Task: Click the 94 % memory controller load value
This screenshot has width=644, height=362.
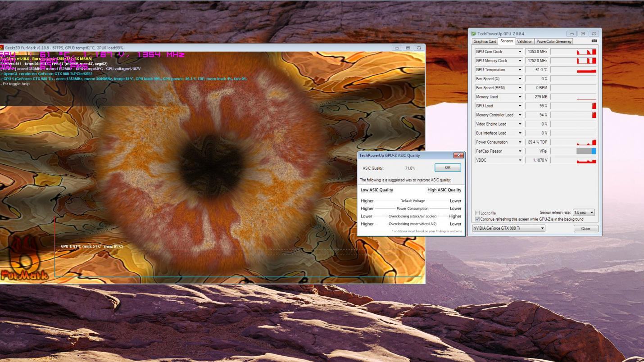Action: [x=537, y=115]
